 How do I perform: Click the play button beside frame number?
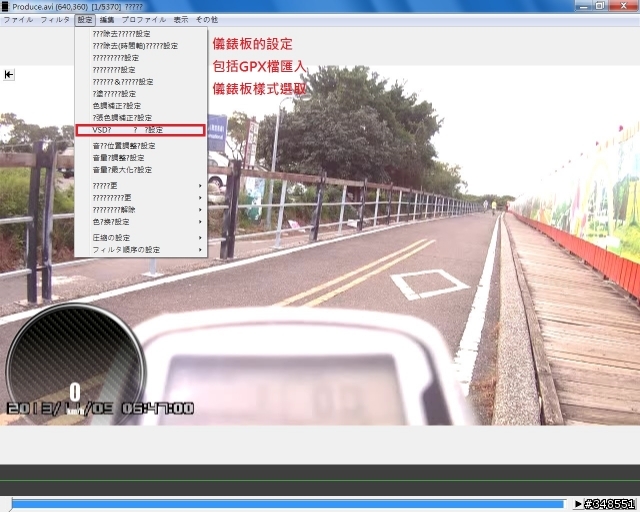(x=578, y=504)
